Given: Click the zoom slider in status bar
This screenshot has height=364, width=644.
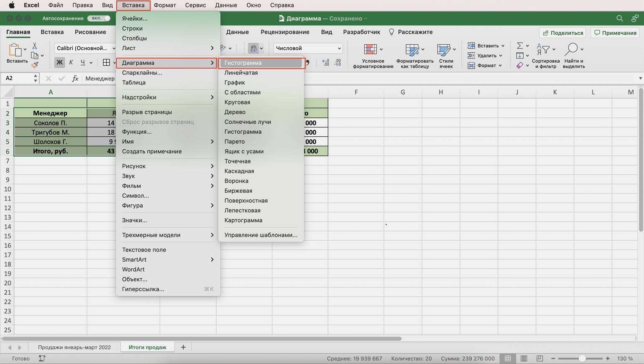Looking at the screenshot, I should click(582, 359).
